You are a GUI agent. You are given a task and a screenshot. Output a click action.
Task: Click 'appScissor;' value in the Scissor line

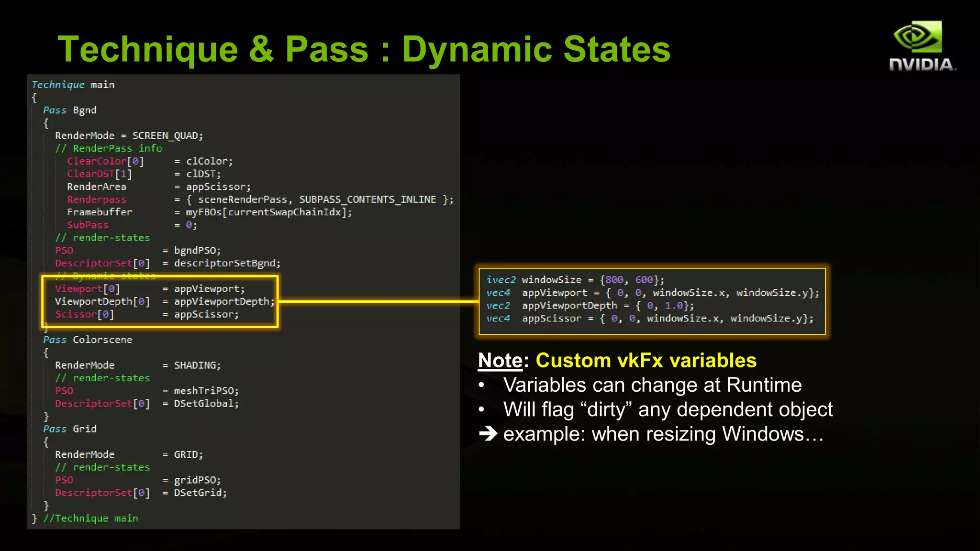207,314
